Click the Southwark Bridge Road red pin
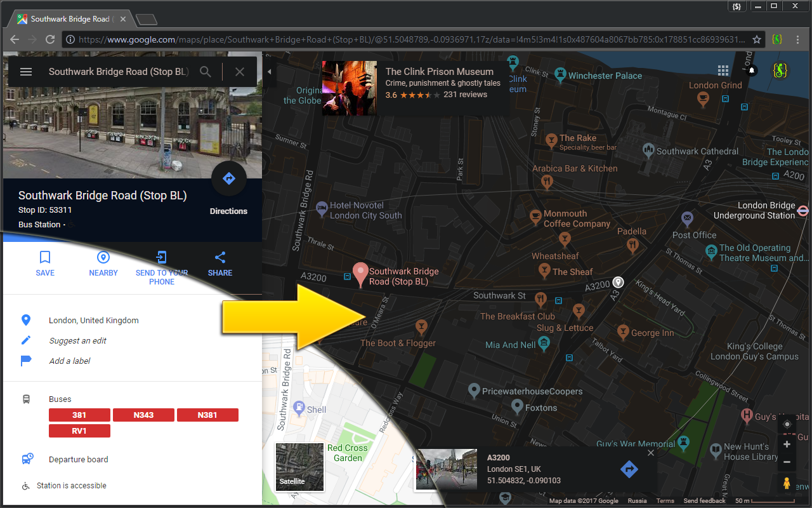Image resolution: width=812 pixels, height=508 pixels. pyautogui.click(x=361, y=274)
